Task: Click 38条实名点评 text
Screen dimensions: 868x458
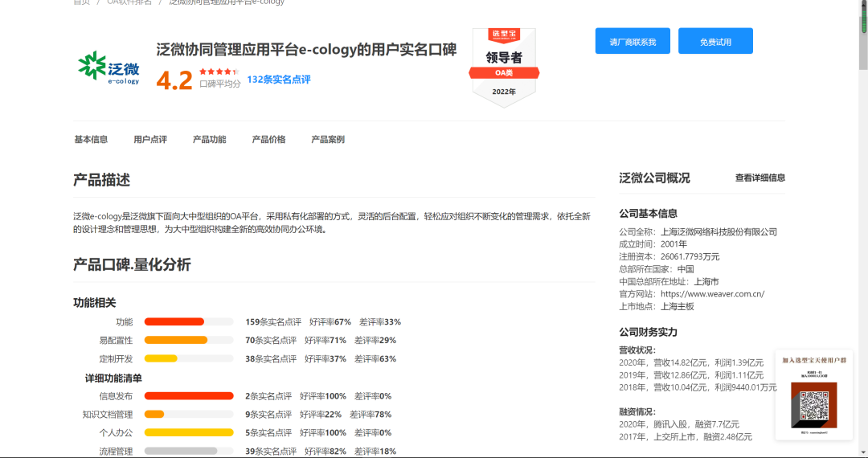Action: click(271, 359)
